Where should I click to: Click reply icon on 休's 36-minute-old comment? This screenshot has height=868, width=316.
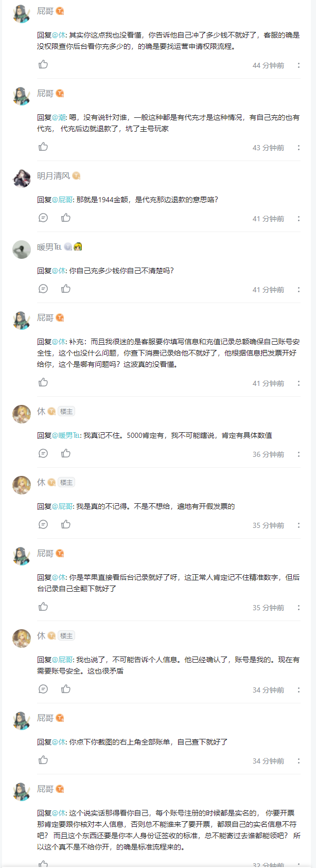click(x=43, y=453)
